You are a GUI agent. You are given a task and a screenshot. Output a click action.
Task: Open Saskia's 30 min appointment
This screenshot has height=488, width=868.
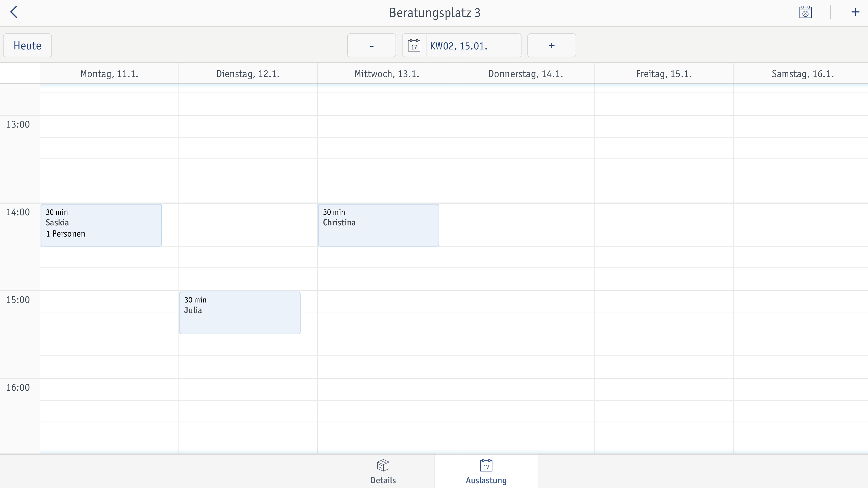(101, 225)
